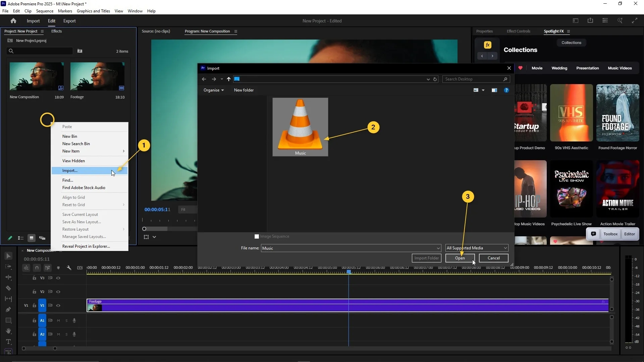Image resolution: width=644 pixels, height=362 pixels.
Task: Open the Spotlight FX panel menu
Action: [x=569, y=32]
